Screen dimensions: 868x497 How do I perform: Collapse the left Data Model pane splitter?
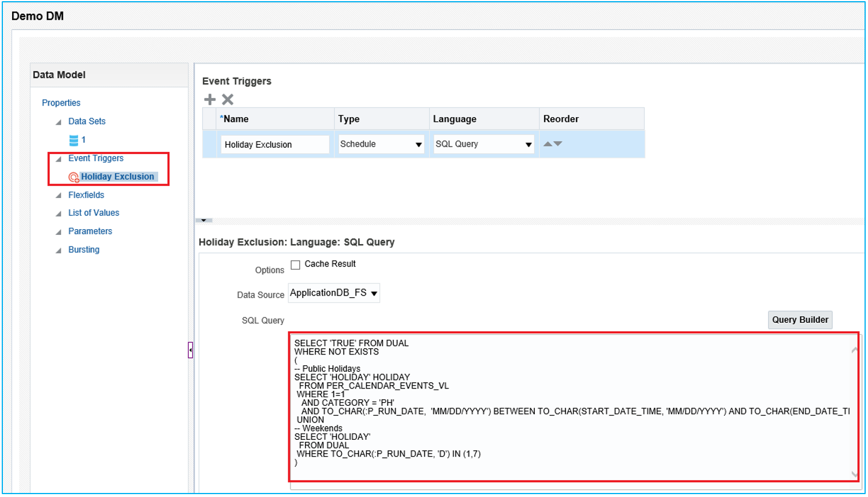tap(191, 350)
